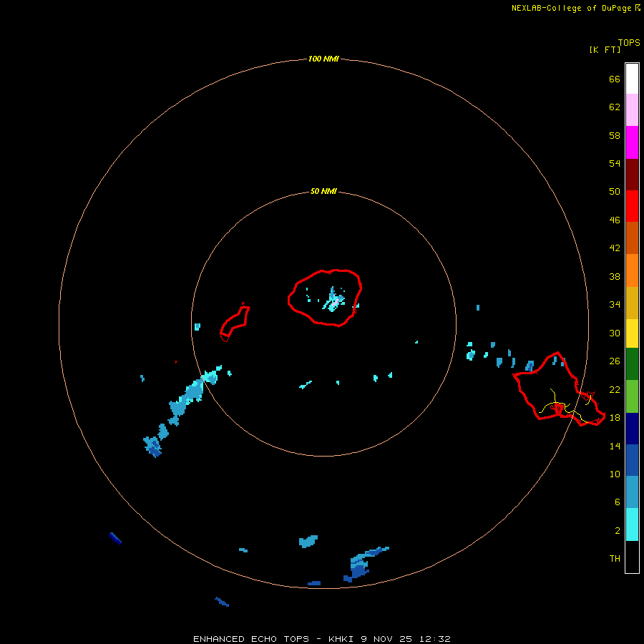
Task: Click legend value 46
Action: tap(615, 220)
